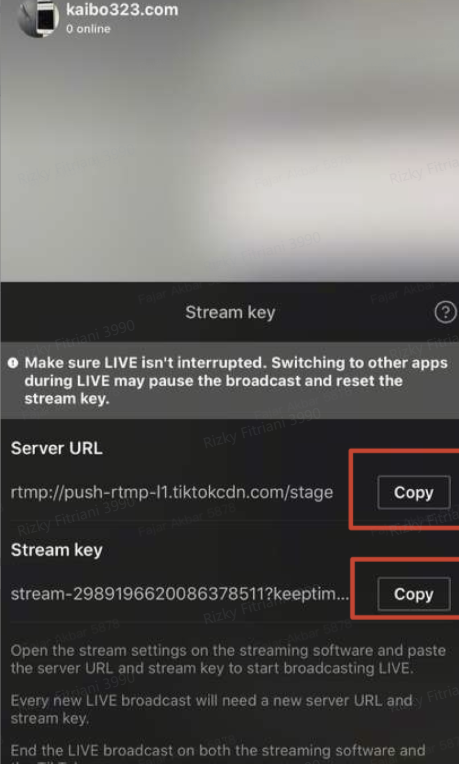Select the kaibo323.com username text
The height and width of the screenshot is (764, 459).
pos(122,9)
